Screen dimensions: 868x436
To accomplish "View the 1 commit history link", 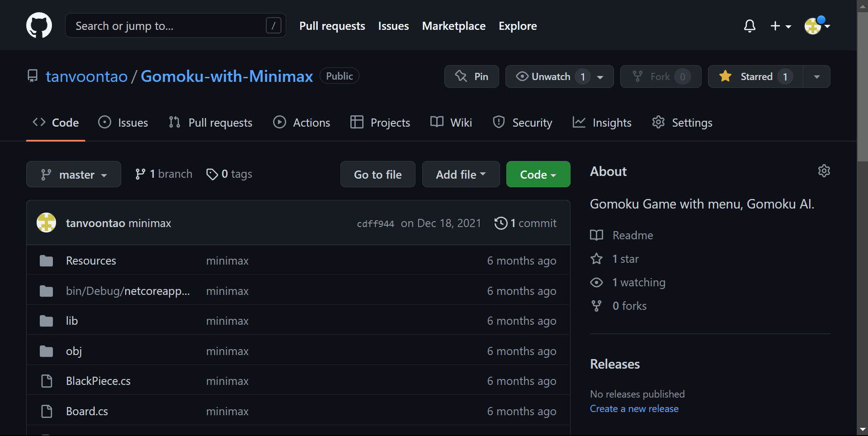I will 525,223.
